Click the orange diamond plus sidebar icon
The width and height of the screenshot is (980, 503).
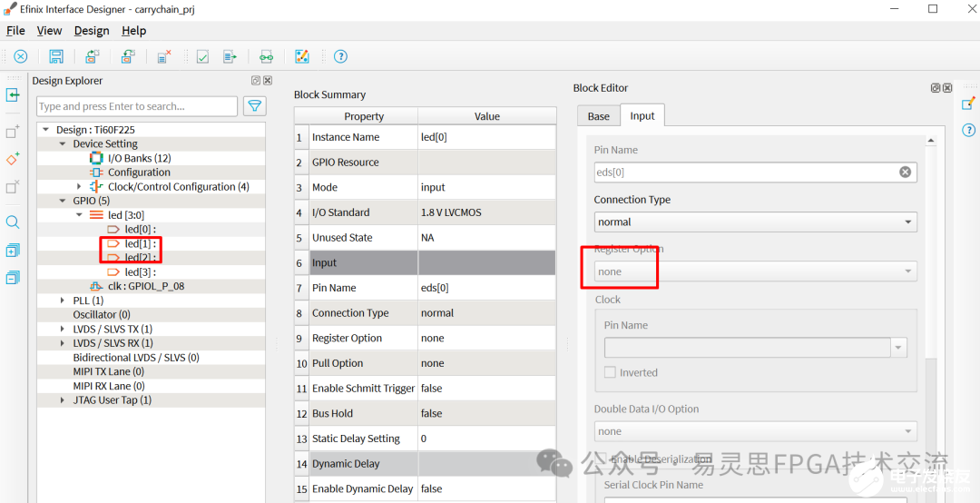[13, 159]
